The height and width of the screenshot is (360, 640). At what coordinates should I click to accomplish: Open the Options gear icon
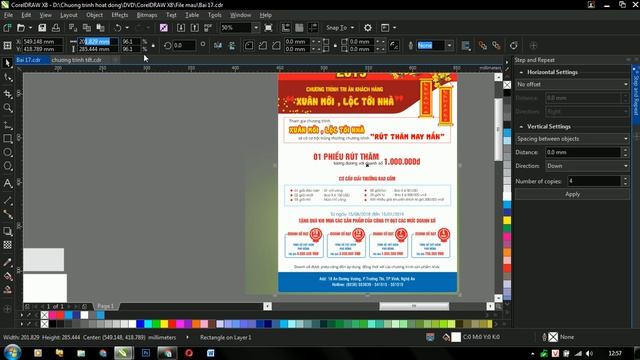tap(368, 28)
